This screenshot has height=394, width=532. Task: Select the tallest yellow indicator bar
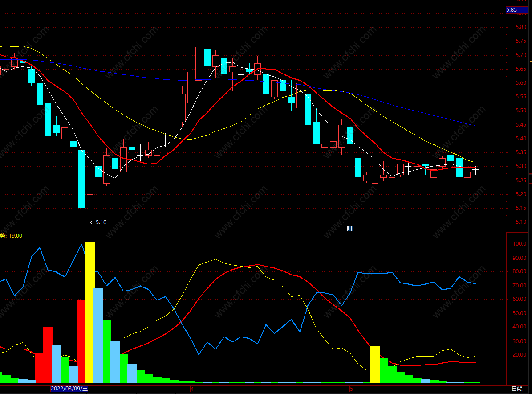[x=90, y=312]
